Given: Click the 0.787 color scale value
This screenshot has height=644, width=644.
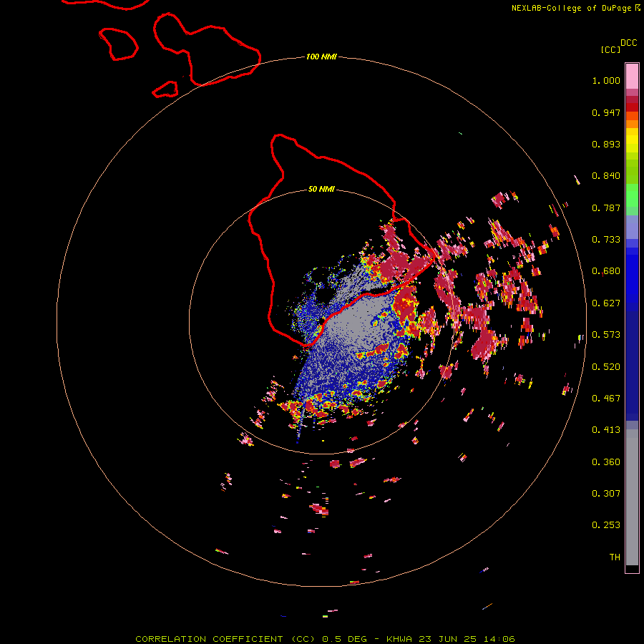Looking at the screenshot, I should click(x=606, y=208).
